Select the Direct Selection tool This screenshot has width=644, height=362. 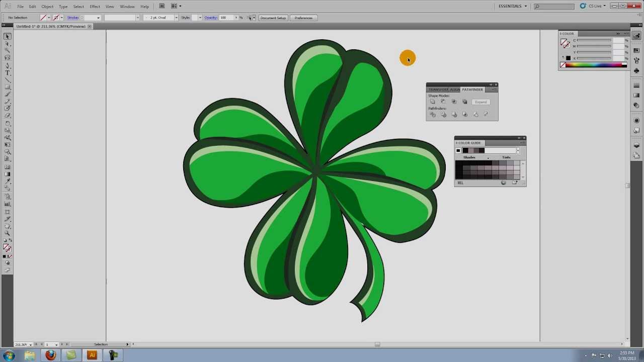point(7,44)
